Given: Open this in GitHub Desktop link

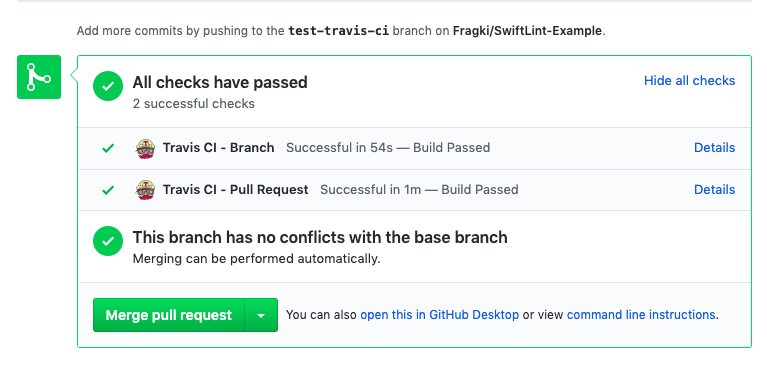Looking at the screenshot, I should [439, 315].
